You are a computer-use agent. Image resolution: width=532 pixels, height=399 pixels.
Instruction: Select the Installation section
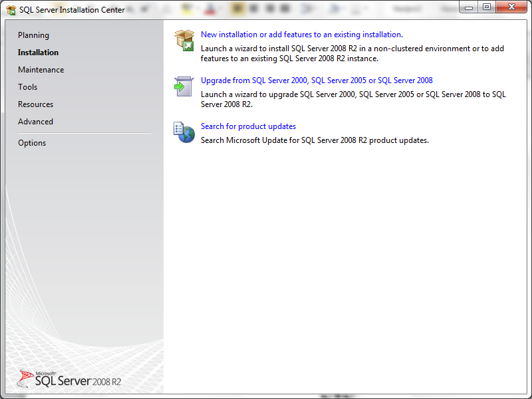click(38, 53)
